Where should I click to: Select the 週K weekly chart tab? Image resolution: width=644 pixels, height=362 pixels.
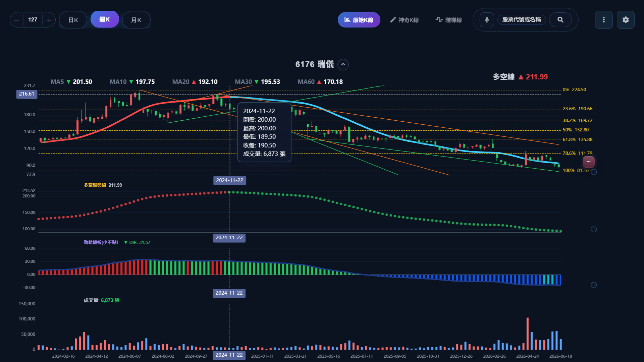pos(105,19)
